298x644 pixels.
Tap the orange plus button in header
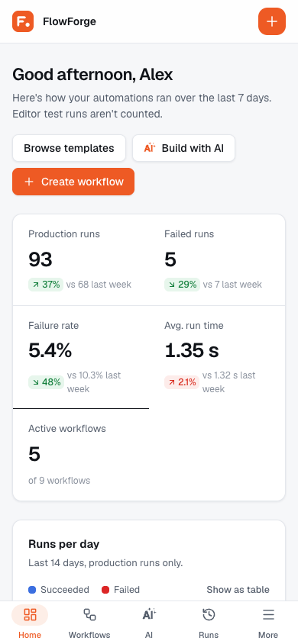pos(272,21)
